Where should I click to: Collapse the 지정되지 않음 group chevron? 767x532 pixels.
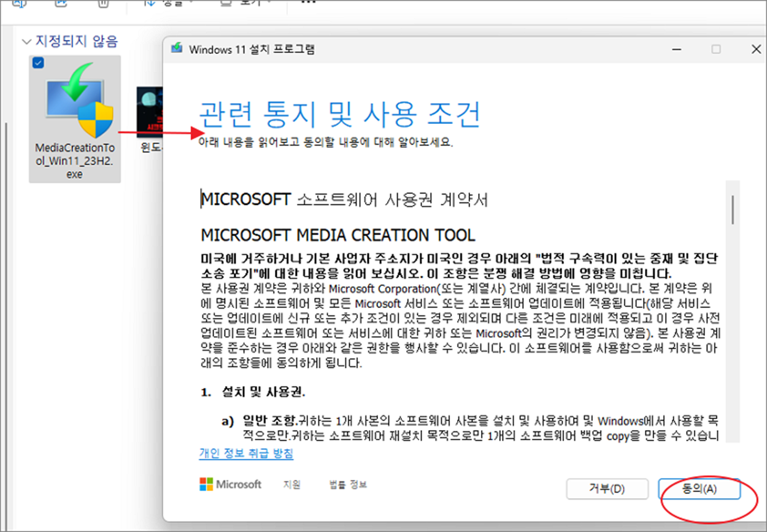26,42
